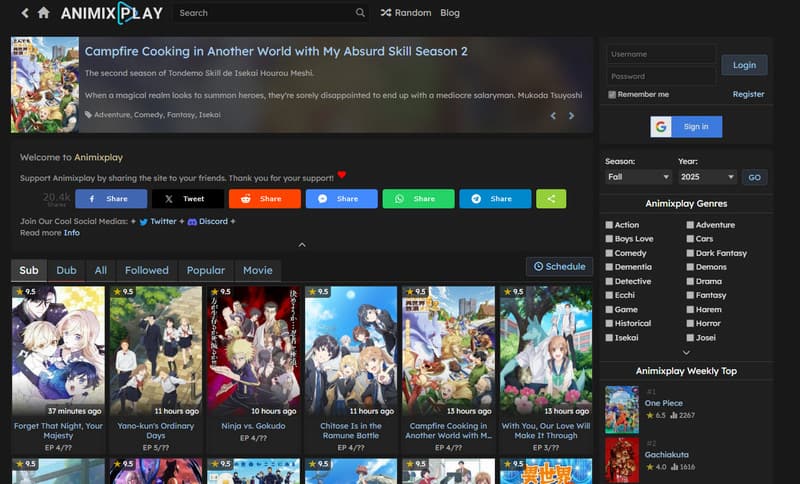
Task: Open Gachiakuta in Weekly Top
Action: click(x=666, y=454)
